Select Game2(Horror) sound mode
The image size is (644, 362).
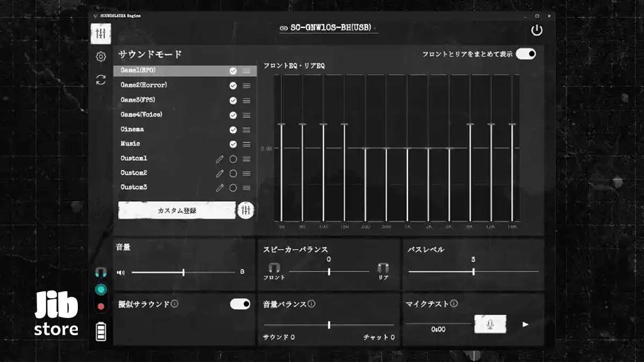pos(144,85)
